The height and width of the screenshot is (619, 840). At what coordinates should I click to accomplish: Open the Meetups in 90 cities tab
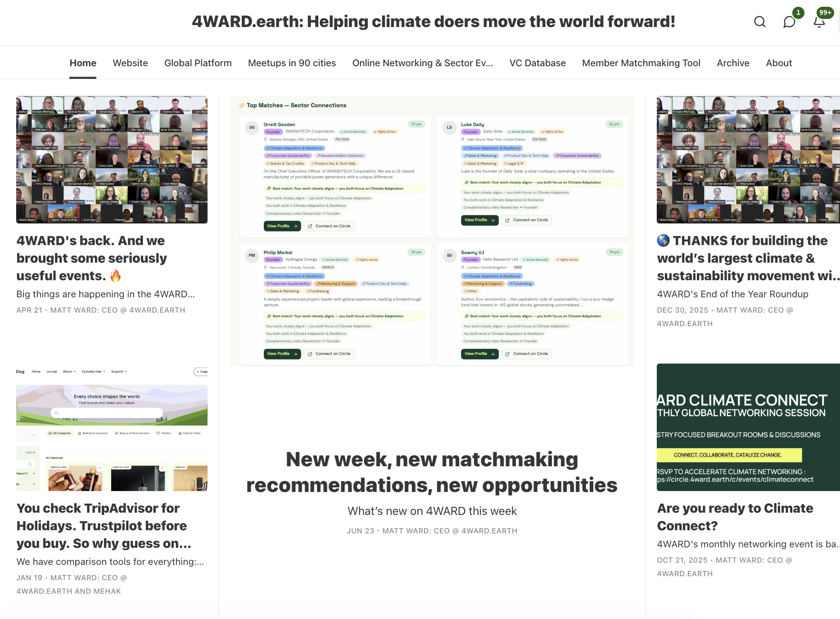(x=292, y=63)
